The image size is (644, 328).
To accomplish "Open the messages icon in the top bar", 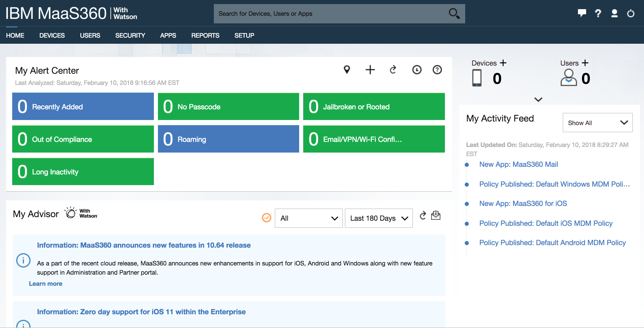I will [x=582, y=14].
